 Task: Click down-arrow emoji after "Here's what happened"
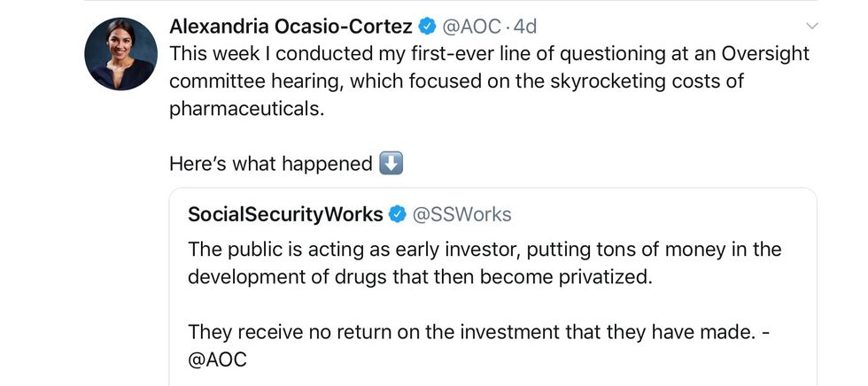[391, 164]
